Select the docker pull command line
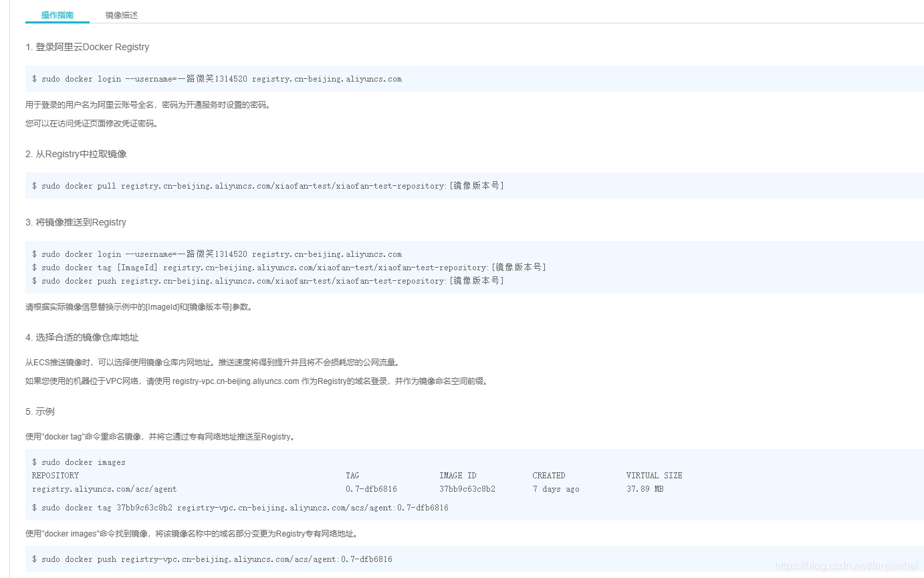The height and width of the screenshot is (578, 924). coord(268,186)
